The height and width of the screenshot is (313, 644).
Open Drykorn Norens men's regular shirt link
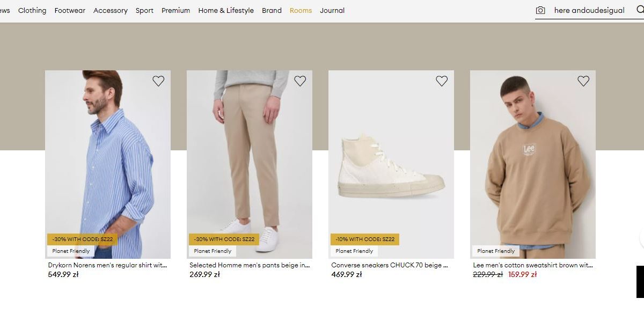click(107, 265)
